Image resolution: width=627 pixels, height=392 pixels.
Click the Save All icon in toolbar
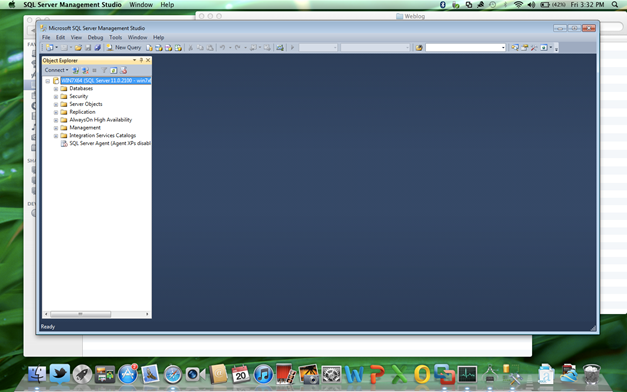(x=97, y=48)
